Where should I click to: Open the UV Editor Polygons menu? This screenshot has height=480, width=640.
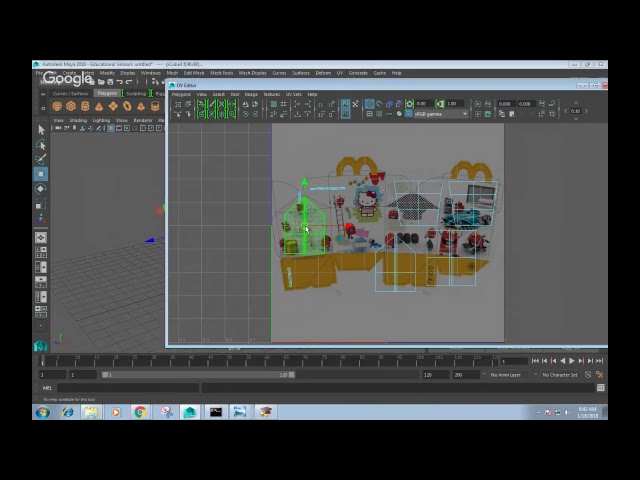pos(181,94)
